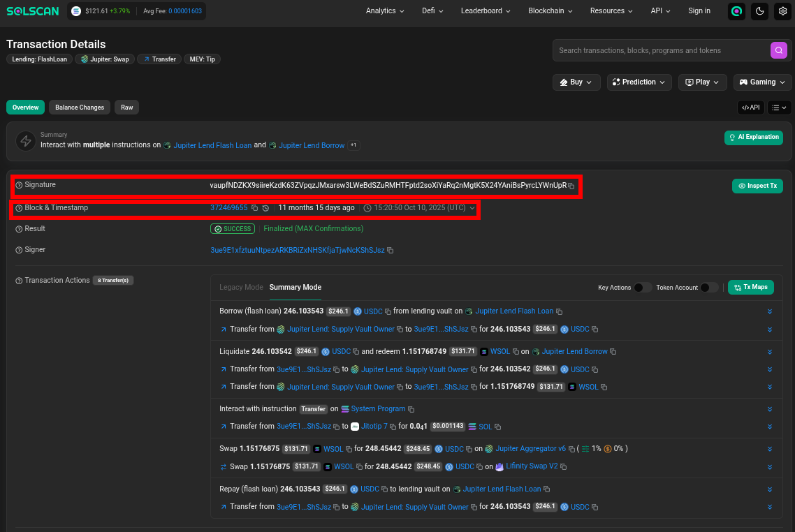Click the Transaction Actions help icon
The height and width of the screenshot is (532, 795).
tap(19, 281)
